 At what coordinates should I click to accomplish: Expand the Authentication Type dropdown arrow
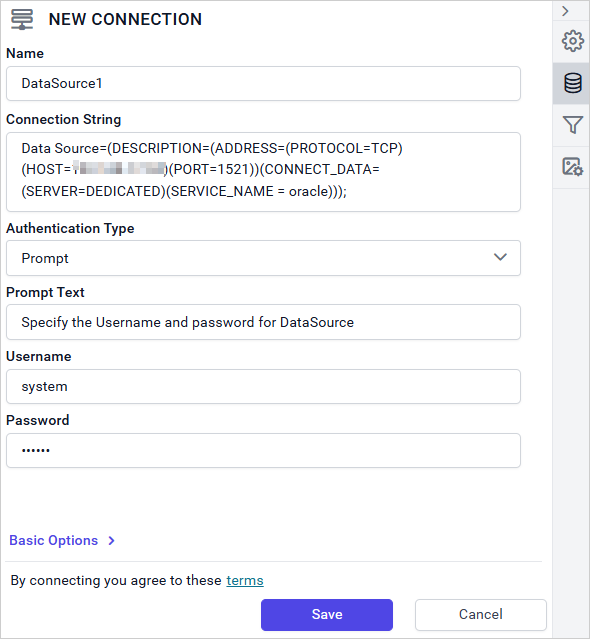[x=500, y=257]
